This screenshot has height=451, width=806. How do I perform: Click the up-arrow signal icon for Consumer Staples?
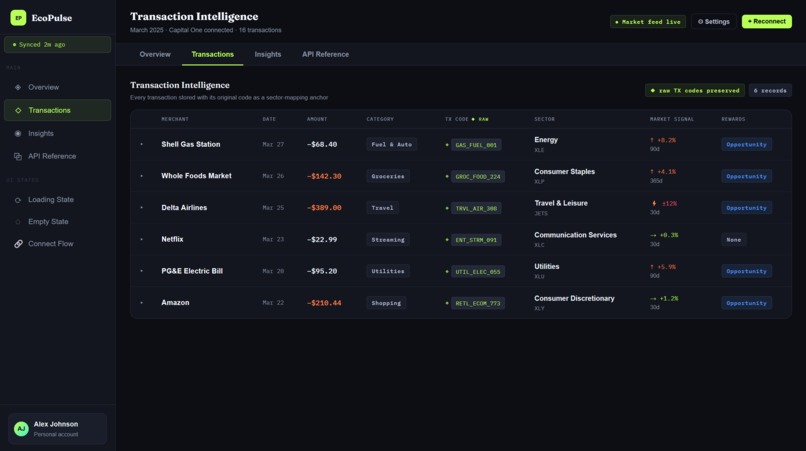652,172
